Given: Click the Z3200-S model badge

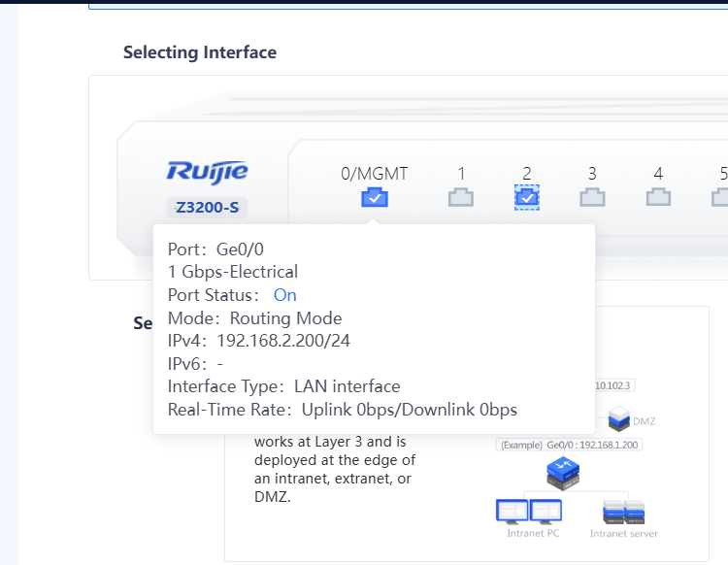Looking at the screenshot, I should click(207, 207).
